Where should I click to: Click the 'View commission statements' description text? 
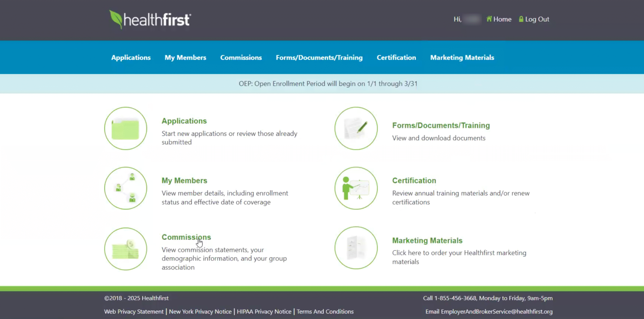[x=224, y=259]
